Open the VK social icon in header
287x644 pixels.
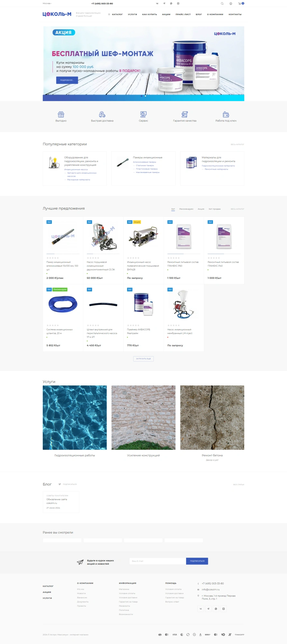157,4
